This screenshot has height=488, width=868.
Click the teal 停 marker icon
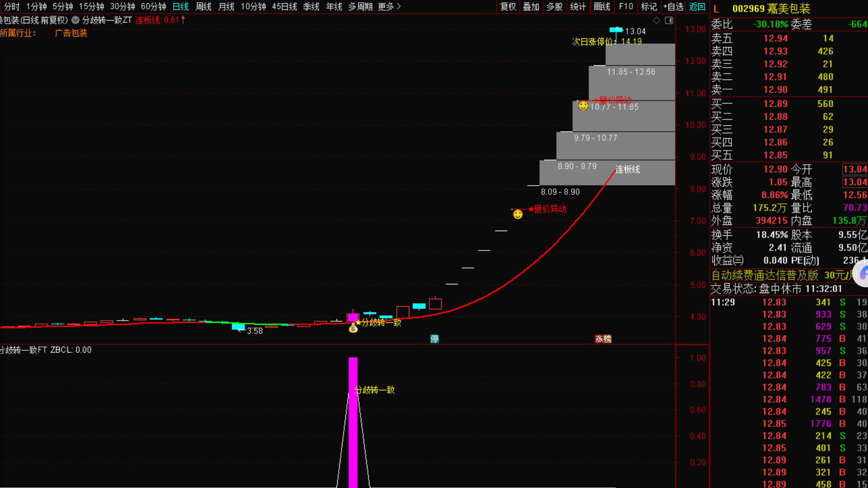434,339
